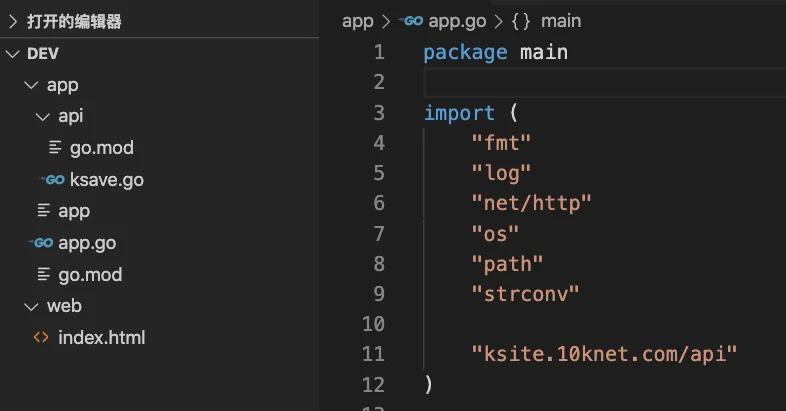Click the app.go breadcrumb filename

point(456,21)
